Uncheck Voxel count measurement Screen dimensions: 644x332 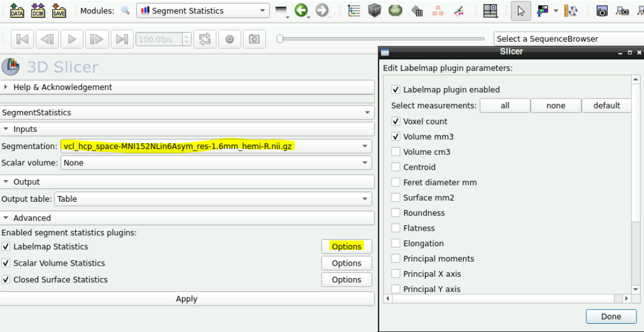pos(396,121)
